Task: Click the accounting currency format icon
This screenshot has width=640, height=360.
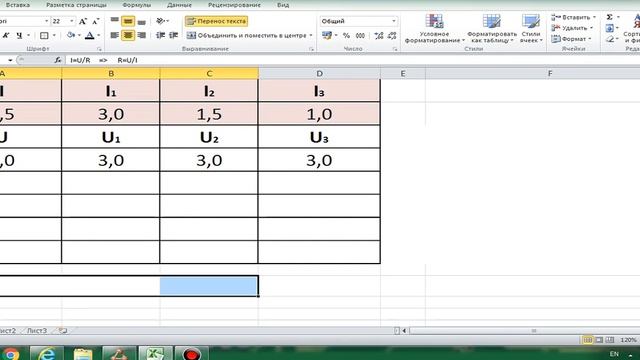Action: [x=327, y=36]
